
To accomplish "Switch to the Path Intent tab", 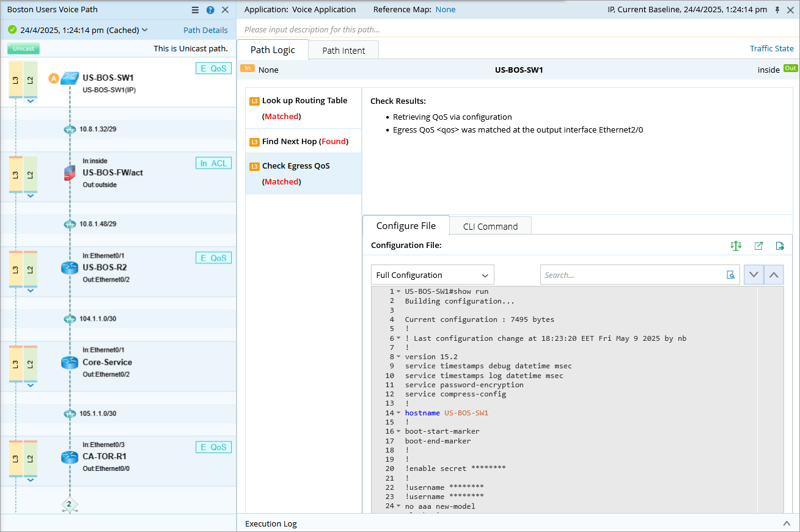I will pos(343,51).
